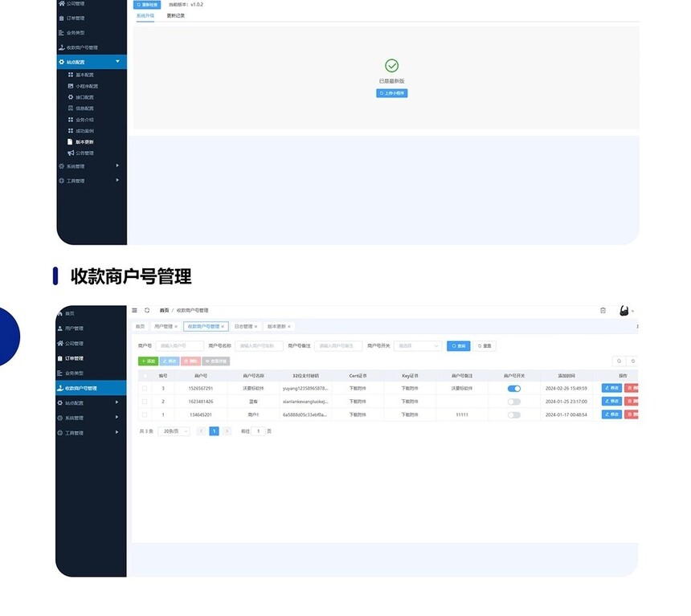Switch to the 更新记录 tab
The image size is (691, 616).
tap(176, 16)
